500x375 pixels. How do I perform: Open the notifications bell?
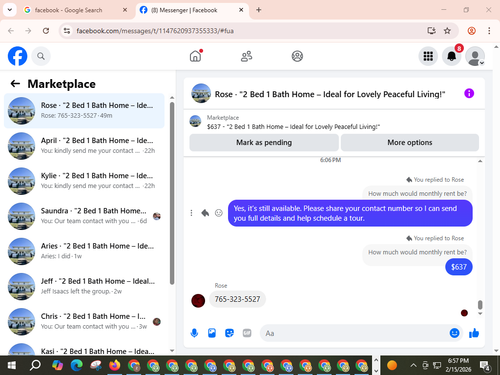(x=451, y=56)
